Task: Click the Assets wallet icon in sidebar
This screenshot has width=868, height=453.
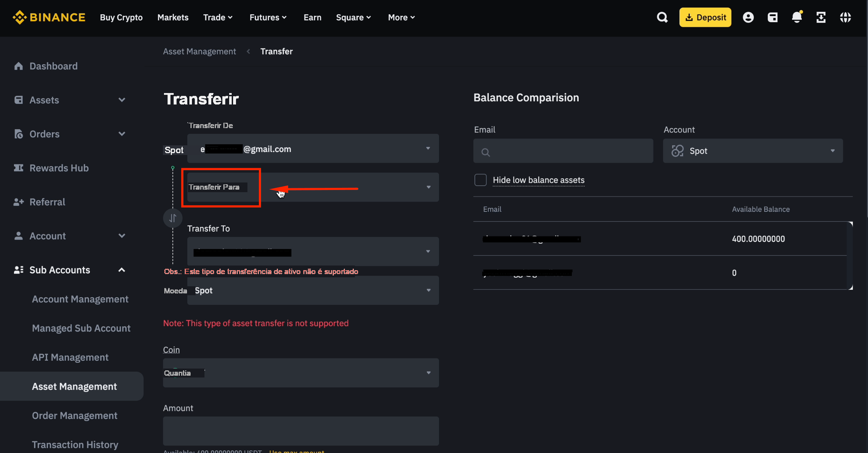Action: [18, 100]
